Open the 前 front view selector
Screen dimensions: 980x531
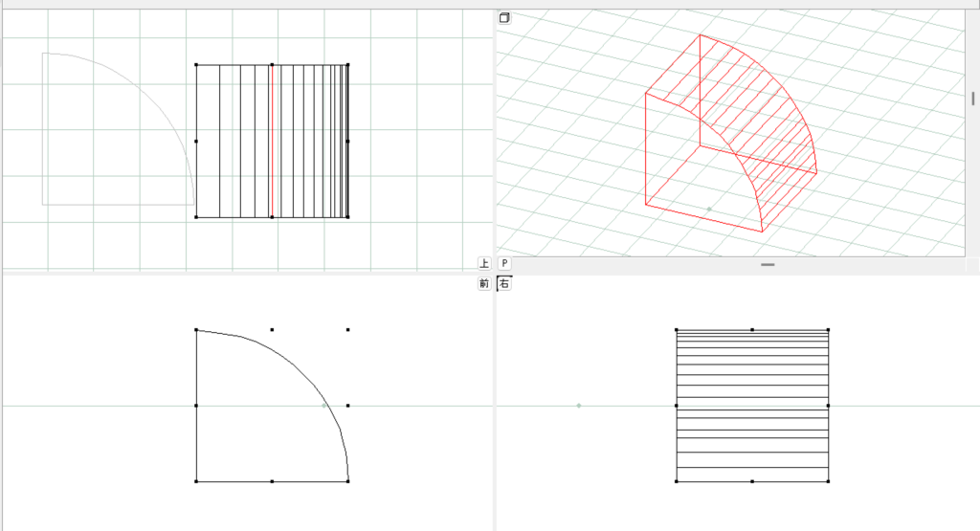[x=484, y=283]
